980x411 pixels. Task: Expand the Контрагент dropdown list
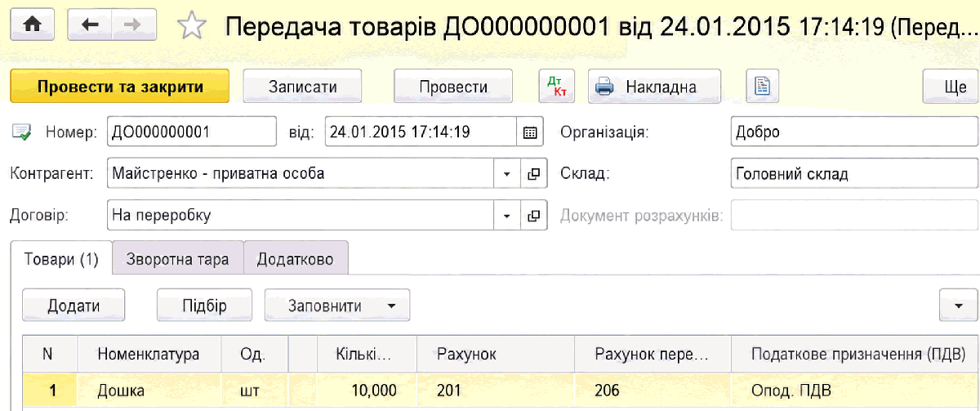point(507,174)
